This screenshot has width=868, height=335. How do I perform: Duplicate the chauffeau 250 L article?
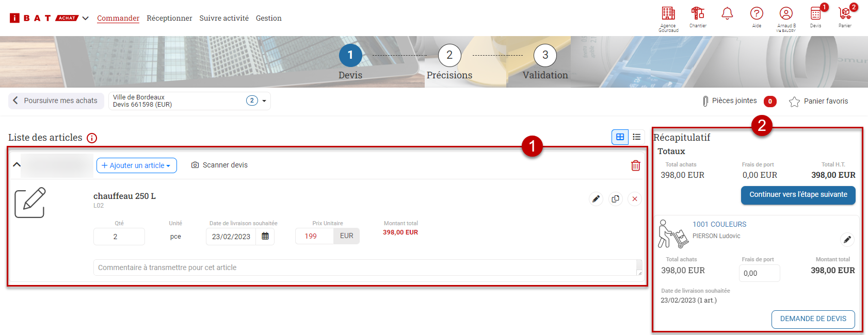615,199
